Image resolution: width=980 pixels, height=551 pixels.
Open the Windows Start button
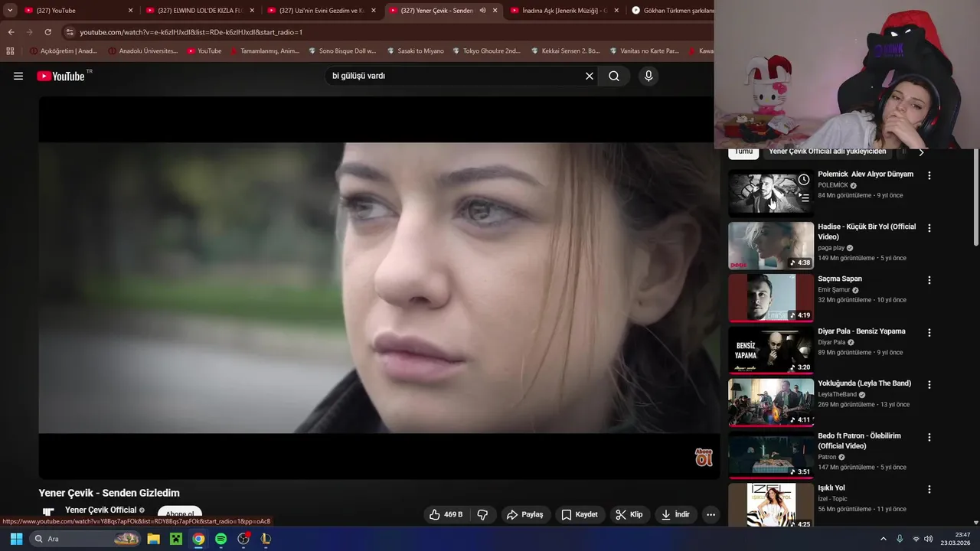[16, 539]
